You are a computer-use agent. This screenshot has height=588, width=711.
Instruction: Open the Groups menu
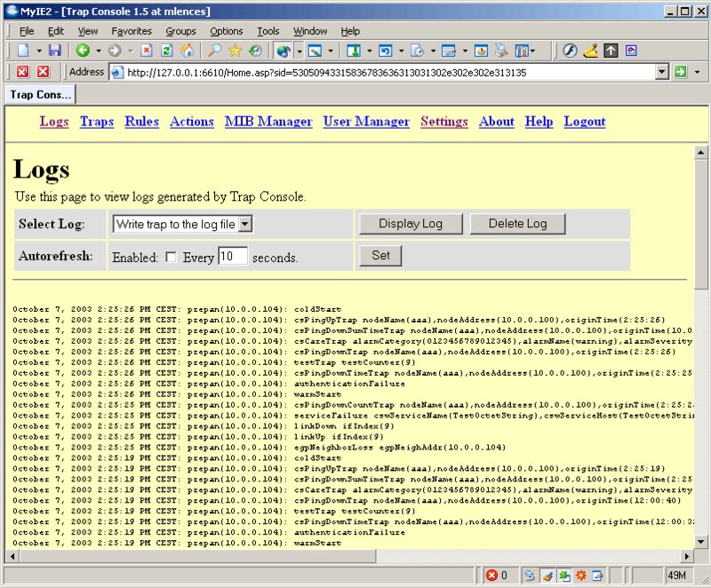pyautogui.click(x=180, y=31)
